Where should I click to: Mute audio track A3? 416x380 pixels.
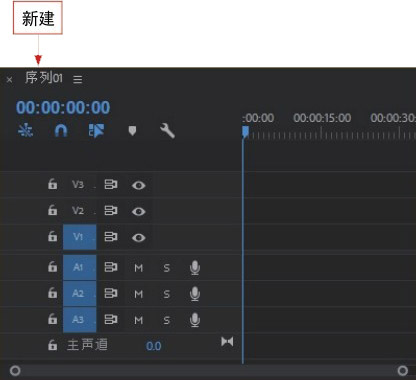coord(138,320)
